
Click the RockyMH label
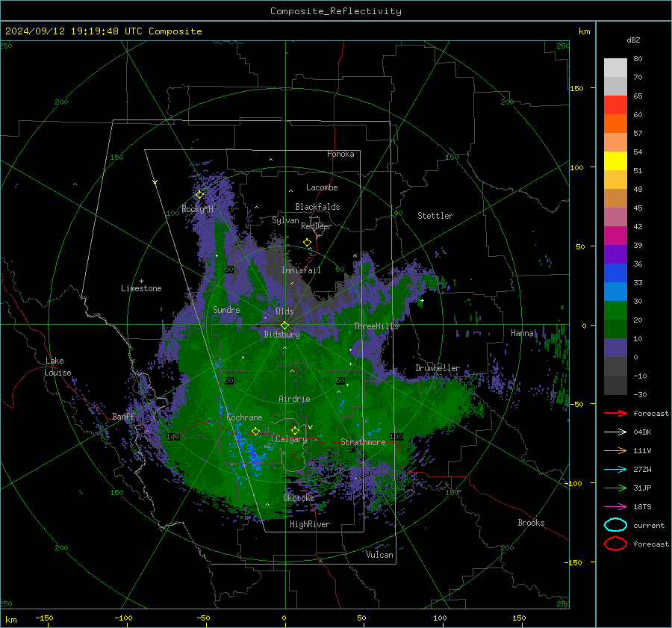pos(198,209)
